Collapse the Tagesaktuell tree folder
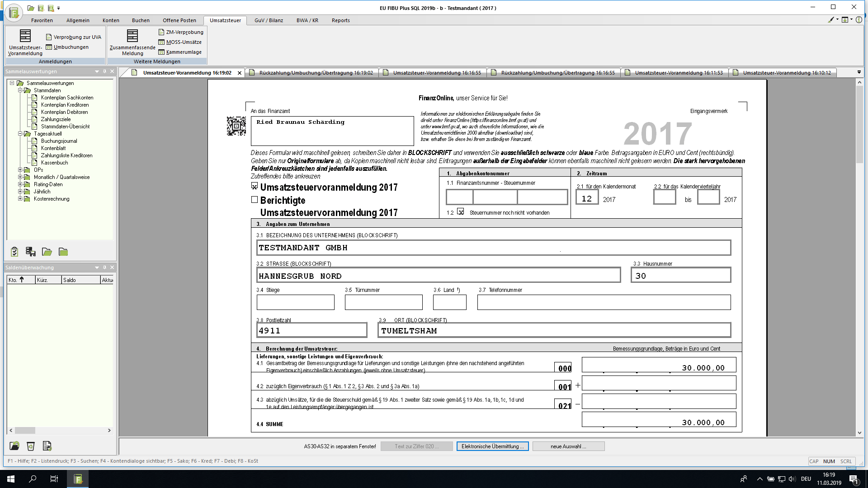The height and width of the screenshot is (488, 868). 20,134
